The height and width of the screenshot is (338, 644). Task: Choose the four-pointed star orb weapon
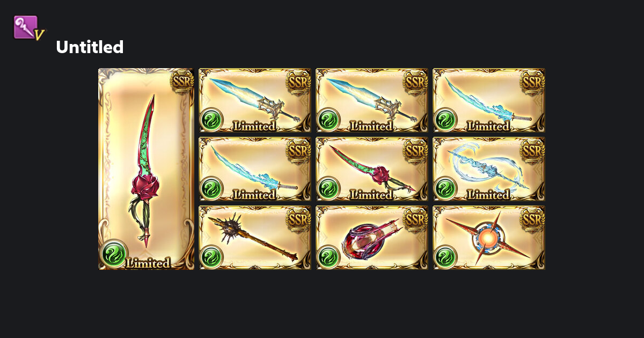[x=489, y=238]
